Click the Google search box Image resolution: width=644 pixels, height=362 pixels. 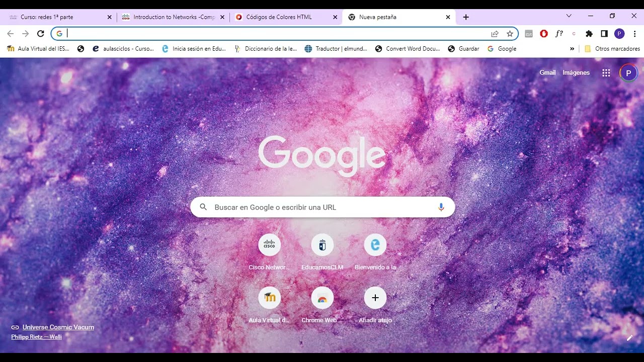323,207
